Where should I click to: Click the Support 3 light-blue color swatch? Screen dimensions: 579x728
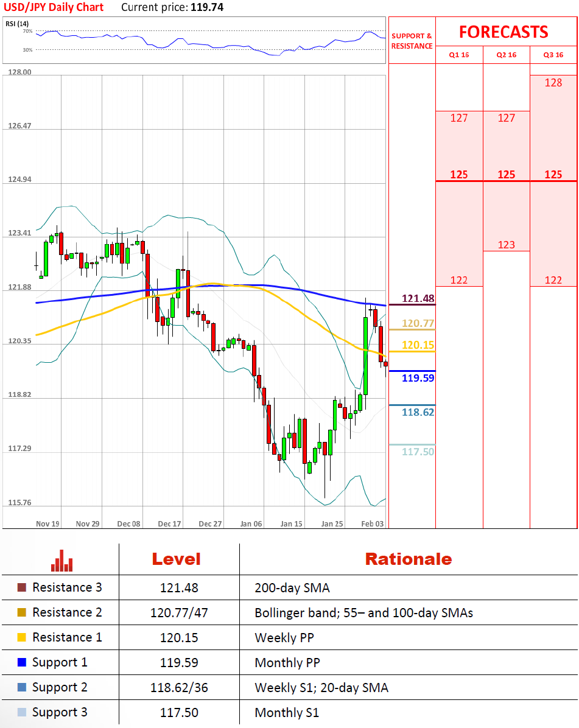click(x=22, y=712)
